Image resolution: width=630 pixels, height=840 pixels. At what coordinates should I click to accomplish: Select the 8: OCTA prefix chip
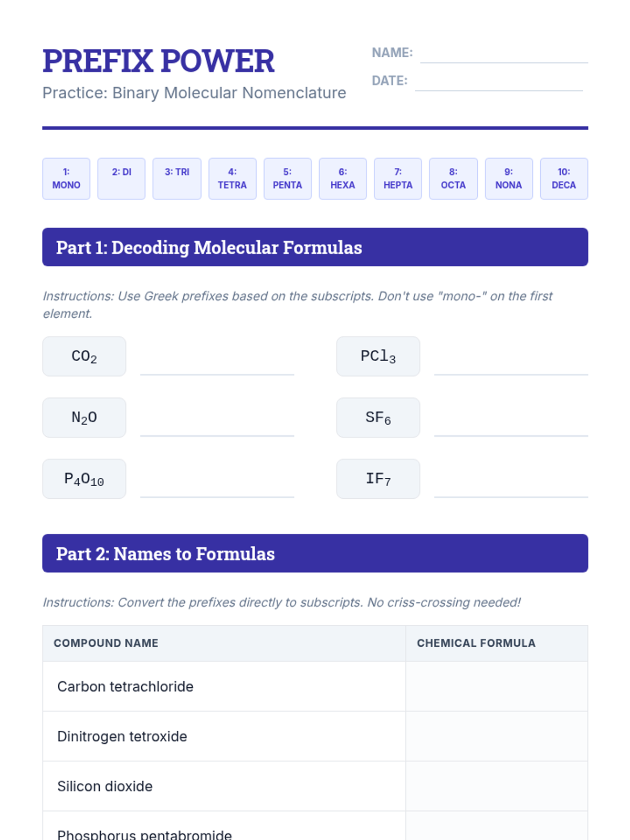coord(453,178)
